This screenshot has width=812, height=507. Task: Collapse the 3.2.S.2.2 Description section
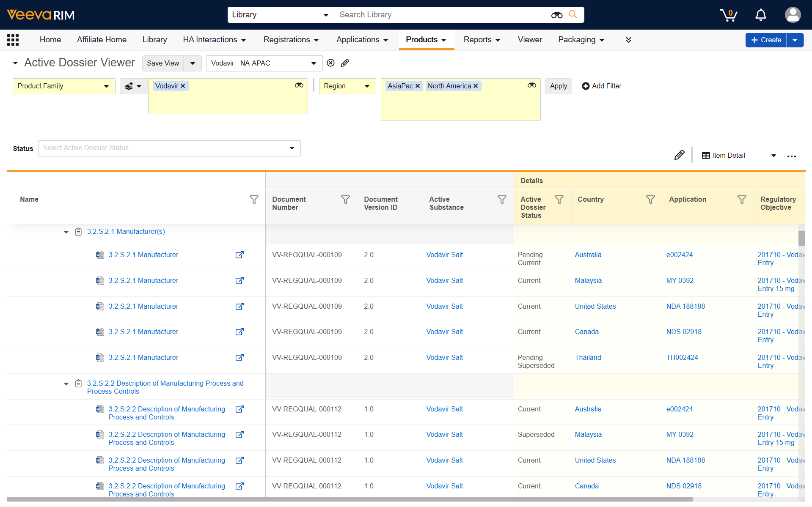click(66, 384)
